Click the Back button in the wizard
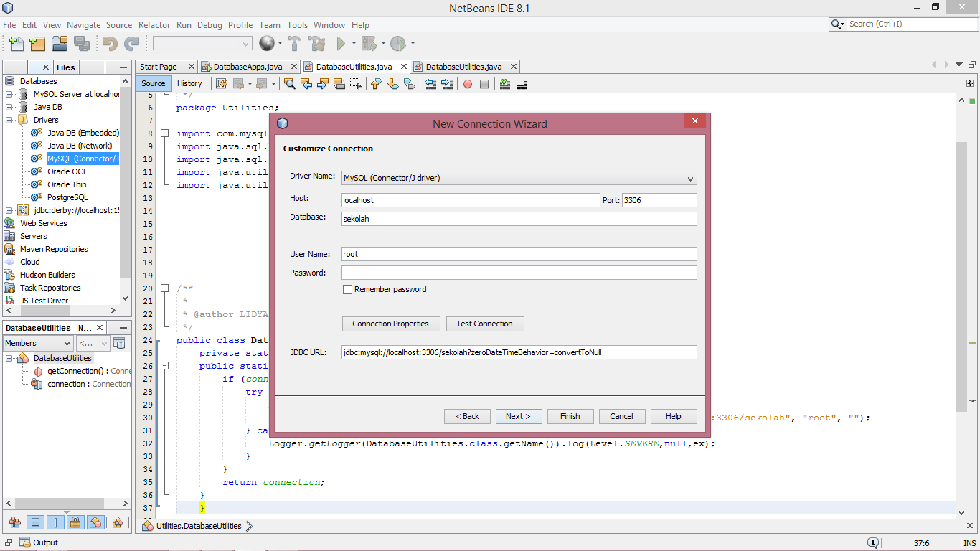This screenshot has width=980, height=551. point(466,416)
